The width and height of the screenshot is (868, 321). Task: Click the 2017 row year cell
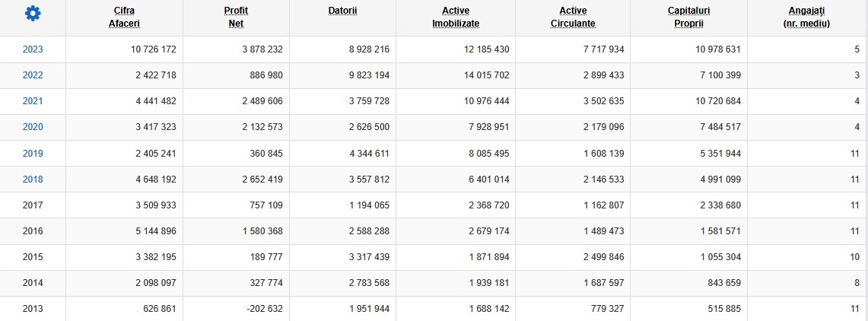tap(33, 205)
